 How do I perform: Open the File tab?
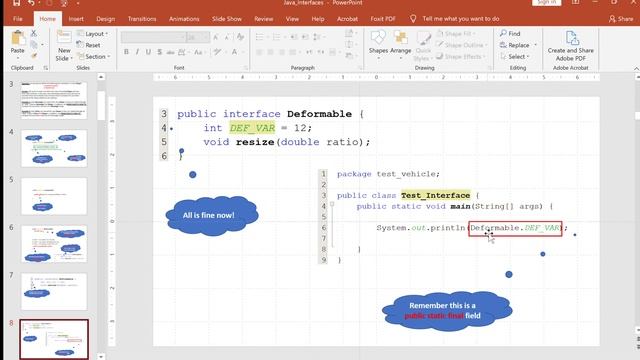(18, 19)
